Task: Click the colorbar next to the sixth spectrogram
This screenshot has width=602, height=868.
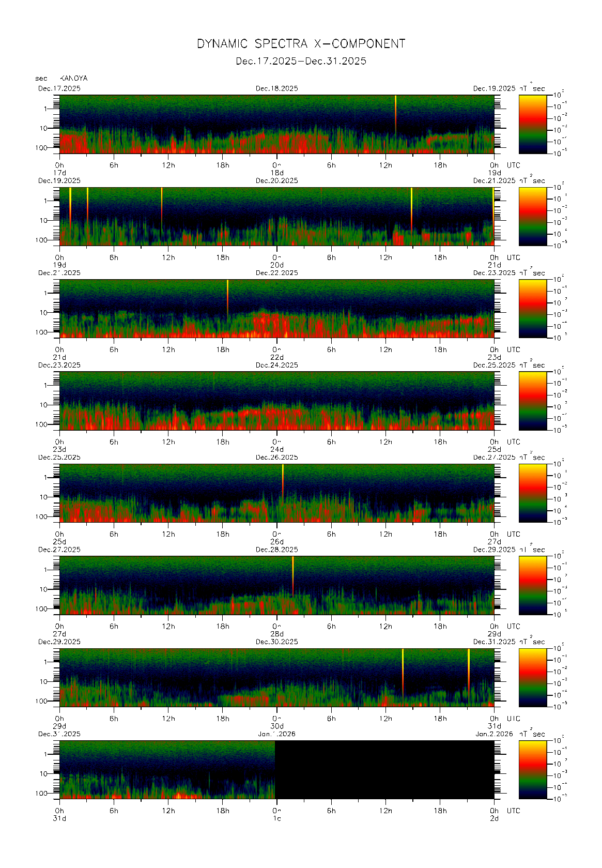Action: tap(532, 585)
